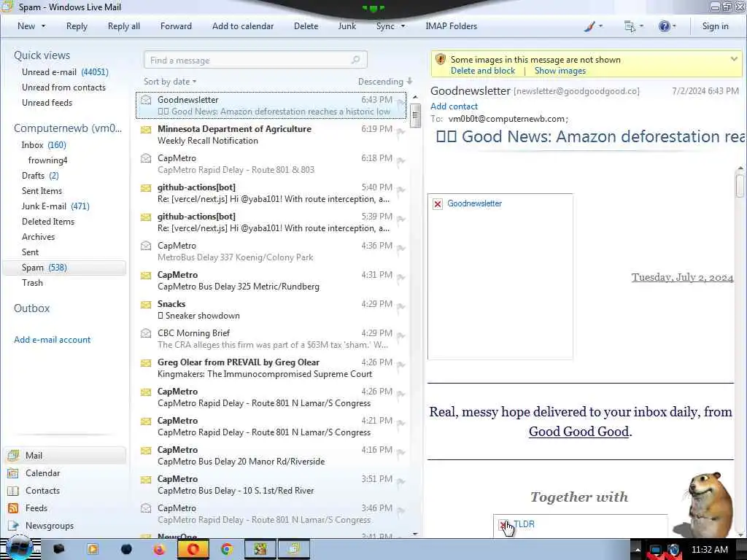Click the Contacts book icon
The width and height of the screenshot is (747, 560).
pos(13,491)
